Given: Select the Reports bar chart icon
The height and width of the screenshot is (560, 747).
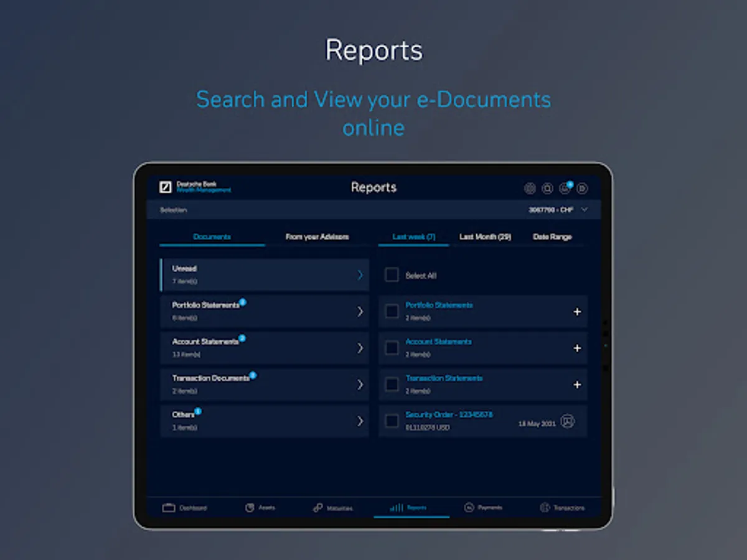Looking at the screenshot, I should 397,508.
